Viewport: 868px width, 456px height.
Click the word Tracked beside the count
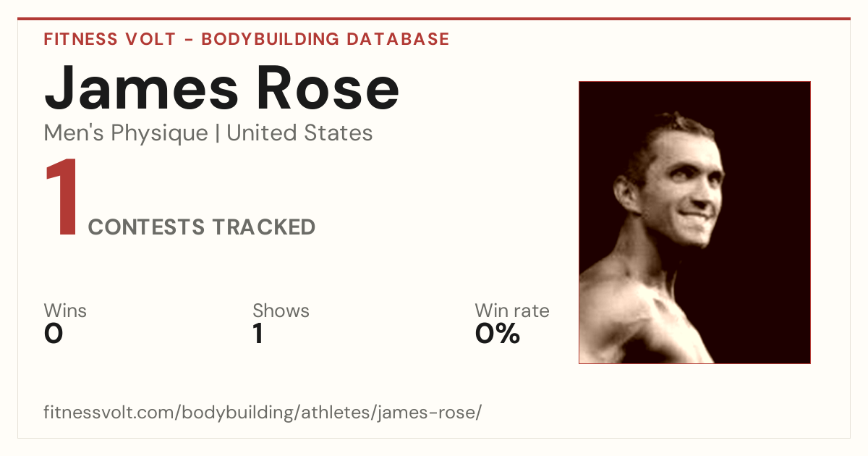[263, 227]
